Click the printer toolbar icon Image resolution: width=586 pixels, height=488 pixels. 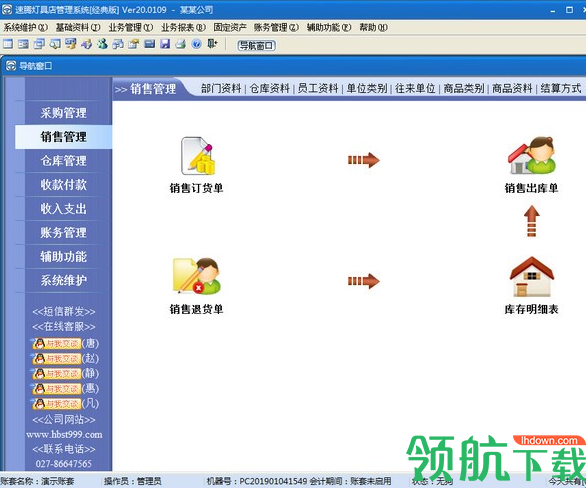181,44
